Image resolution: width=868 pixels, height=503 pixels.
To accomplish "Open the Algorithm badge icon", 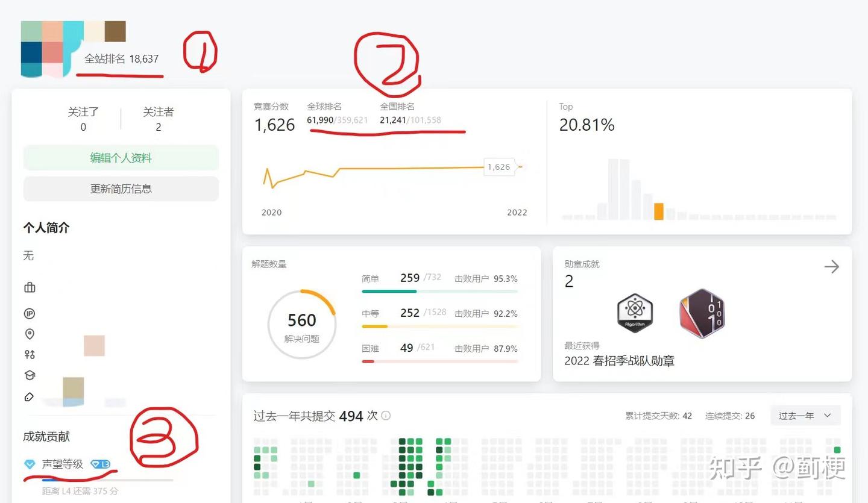I will click(635, 312).
